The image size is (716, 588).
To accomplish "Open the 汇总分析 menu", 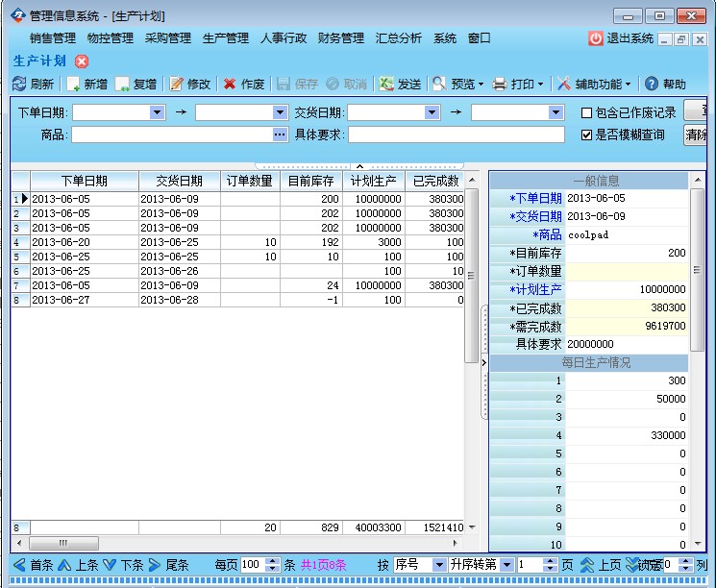I will pos(399,38).
